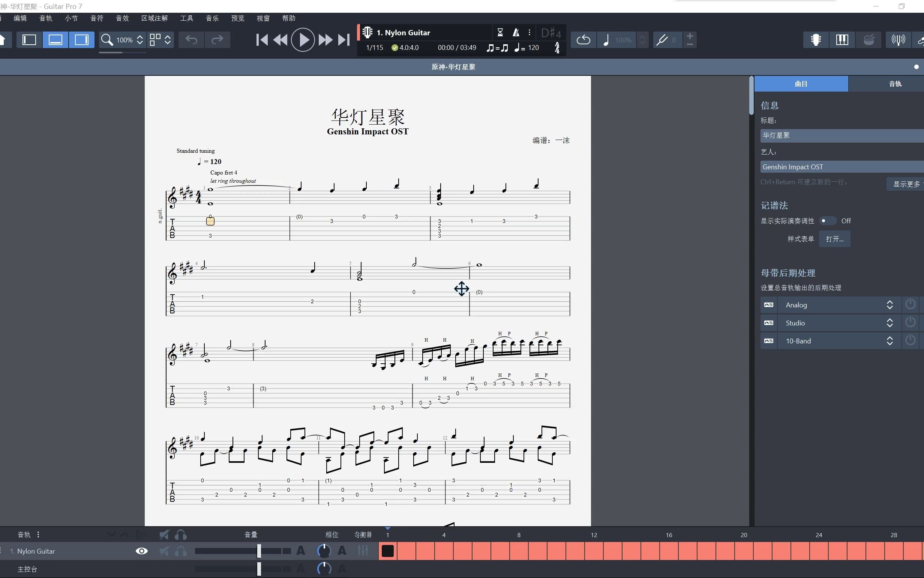Click the 标题 field containing 华灯星聚
The height and width of the screenshot is (578, 924).
click(842, 135)
